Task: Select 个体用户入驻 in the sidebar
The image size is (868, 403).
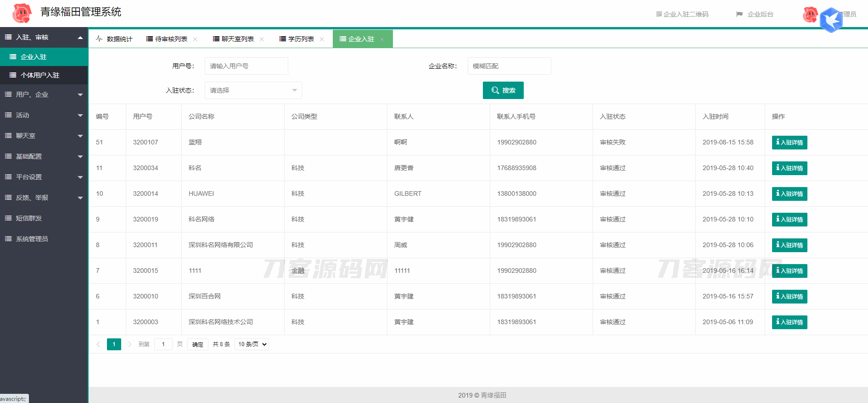Action: (x=40, y=75)
